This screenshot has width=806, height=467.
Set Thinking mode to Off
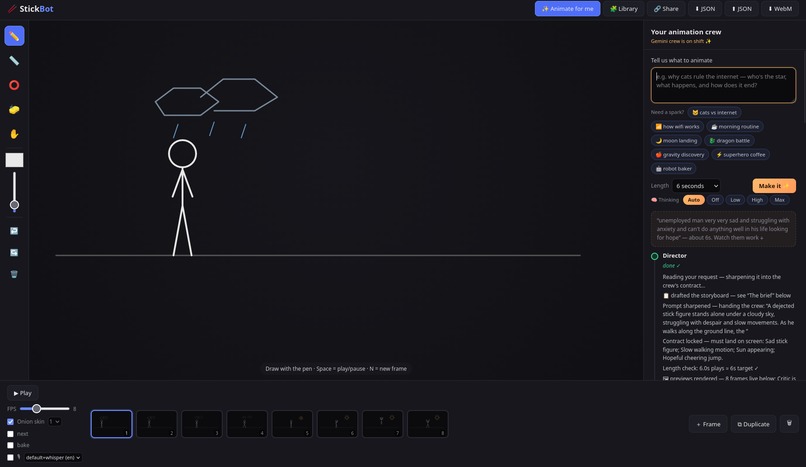(715, 200)
